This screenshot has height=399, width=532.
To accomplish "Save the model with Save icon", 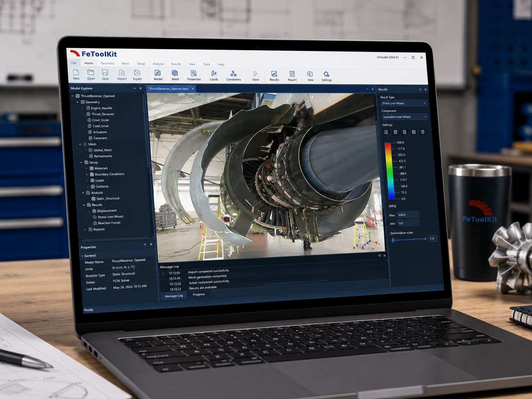I will click(105, 75).
